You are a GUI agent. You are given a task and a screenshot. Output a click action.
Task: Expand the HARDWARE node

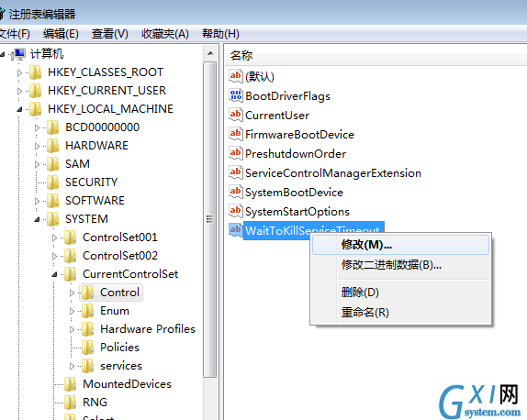[x=37, y=146]
